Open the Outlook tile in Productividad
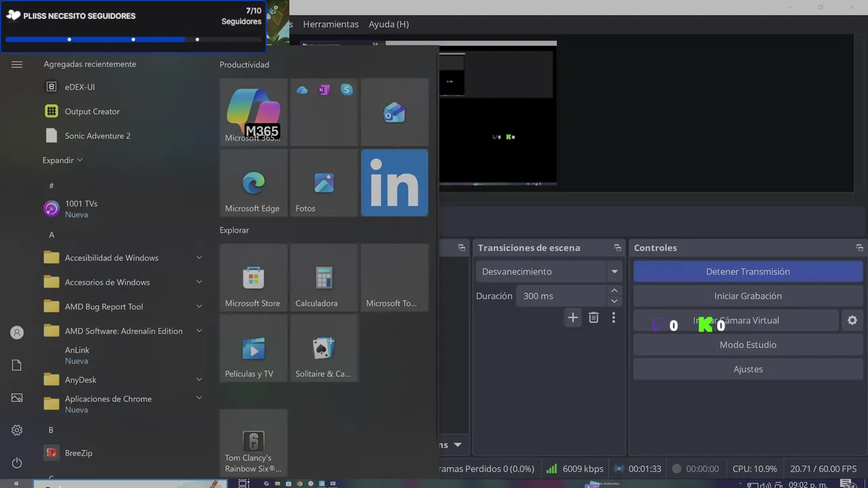 click(395, 112)
